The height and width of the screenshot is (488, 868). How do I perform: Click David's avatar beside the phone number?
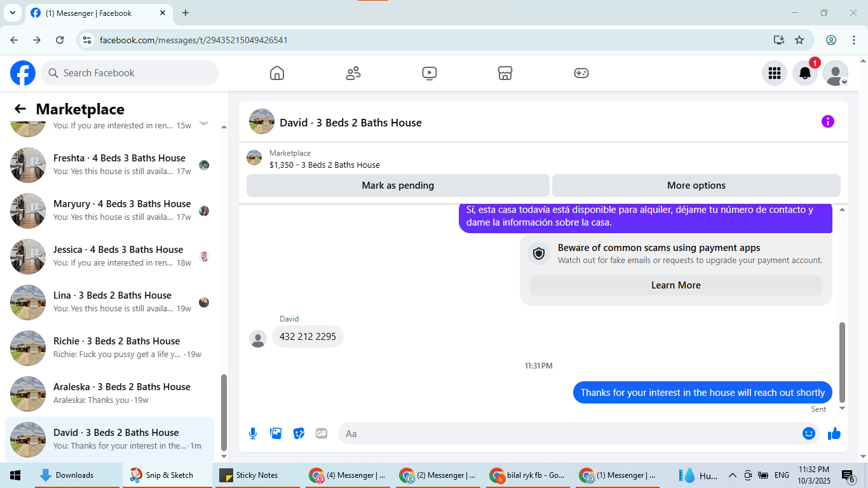258,339
